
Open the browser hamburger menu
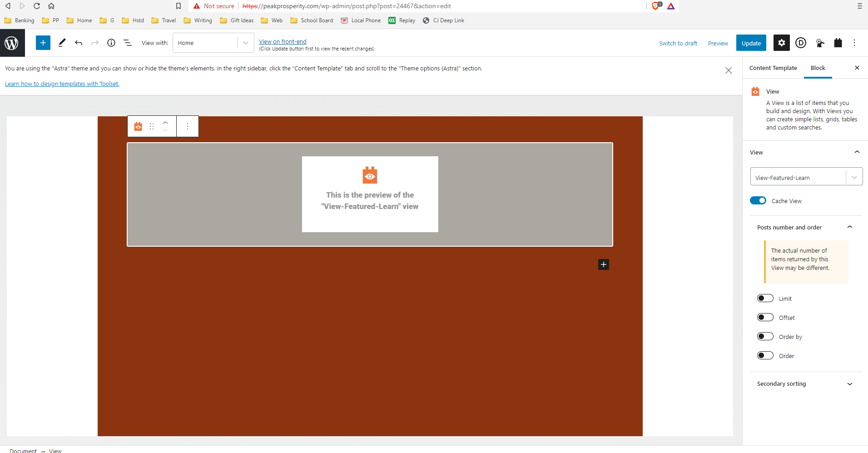tap(859, 6)
